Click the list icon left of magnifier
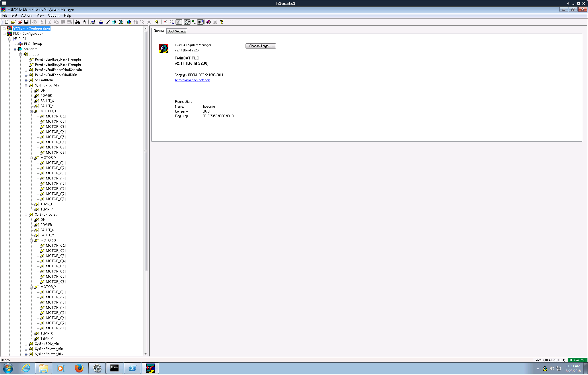588x375 pixels. pyautogui.click(x=166, y=22)
